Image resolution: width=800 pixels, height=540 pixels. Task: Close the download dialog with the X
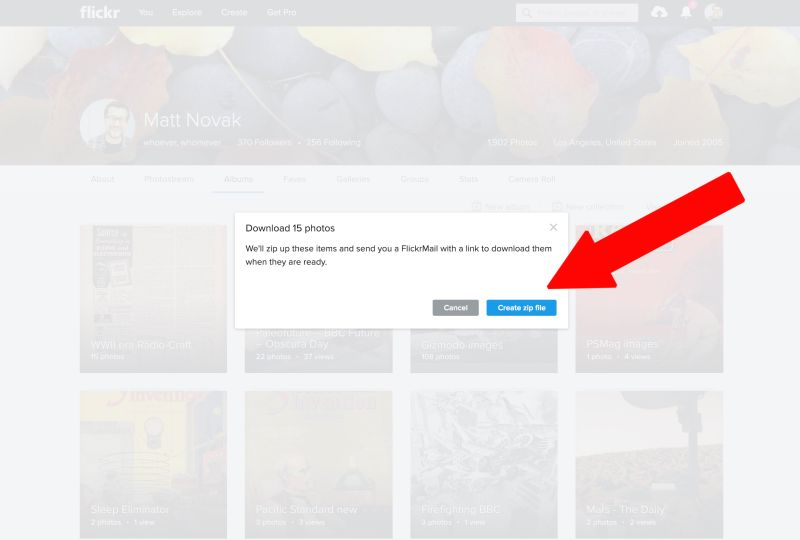[553, 227]
